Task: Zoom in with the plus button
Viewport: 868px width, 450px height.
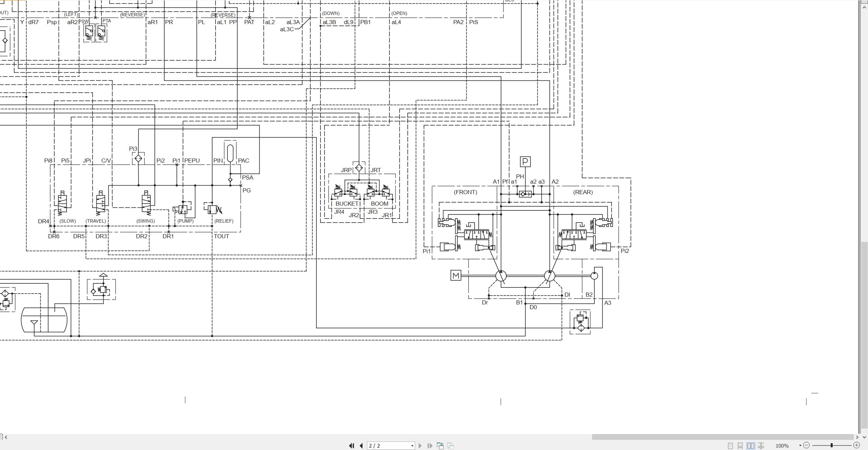Action: (x=856, y=445)
